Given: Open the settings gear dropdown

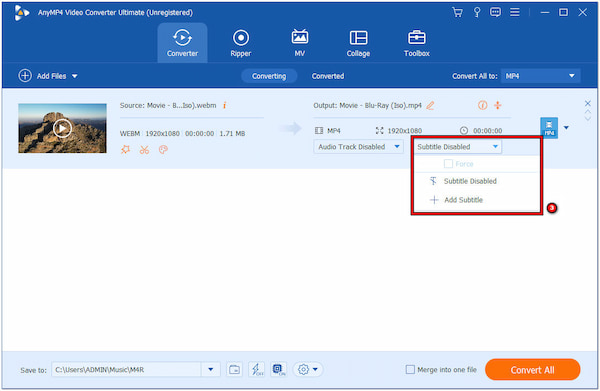Looking at the screenshot, I should click(308, 370).
